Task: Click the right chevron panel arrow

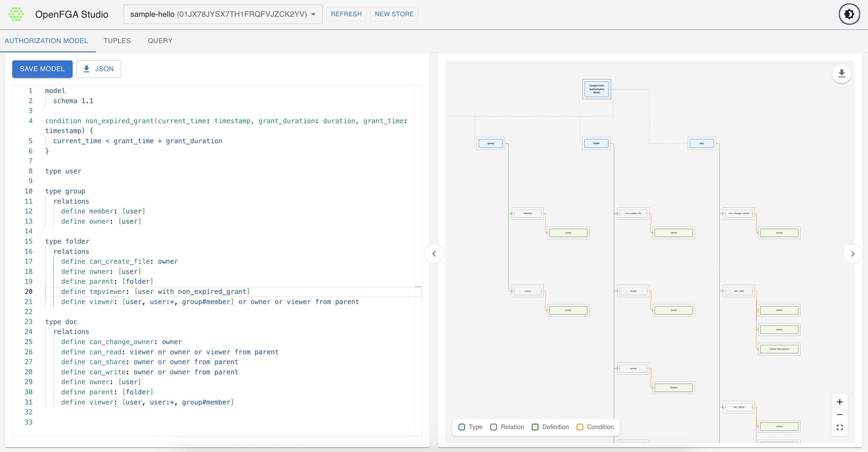Action: click(852, 254)
